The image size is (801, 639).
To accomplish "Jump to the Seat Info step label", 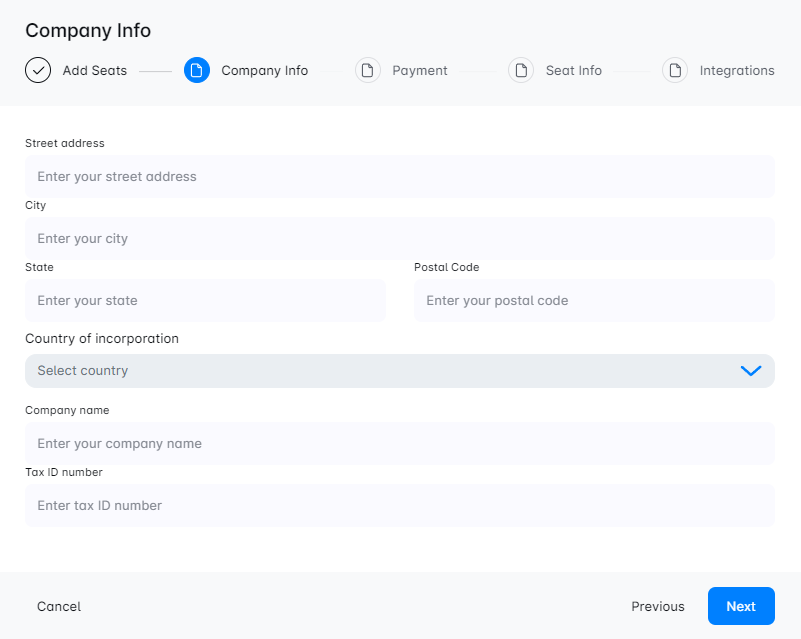I will [573, 71].
